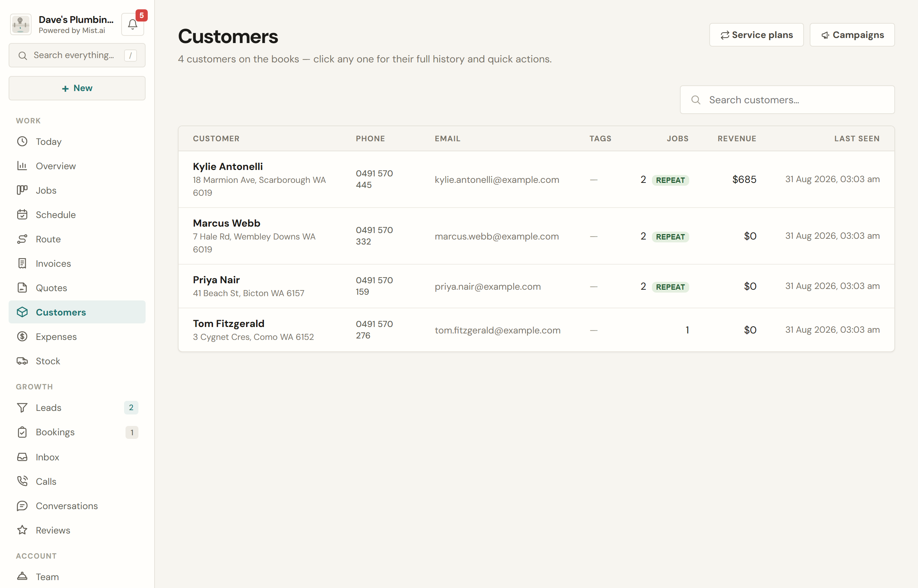Click the Conversations chat bubble icon
Screen dimensions: 918x588
tap(22, 506)
